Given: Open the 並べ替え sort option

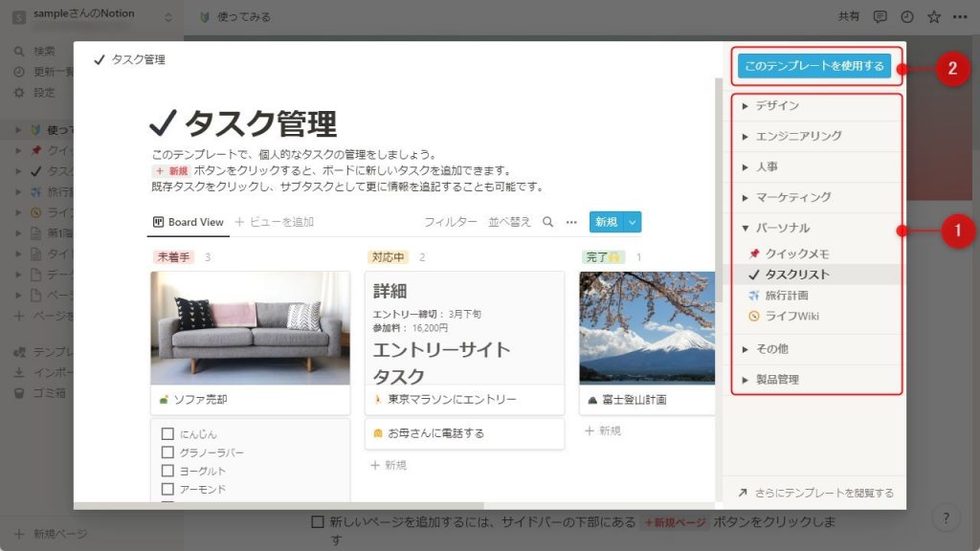Looking at the screenshot, I should tap(509, 222).
